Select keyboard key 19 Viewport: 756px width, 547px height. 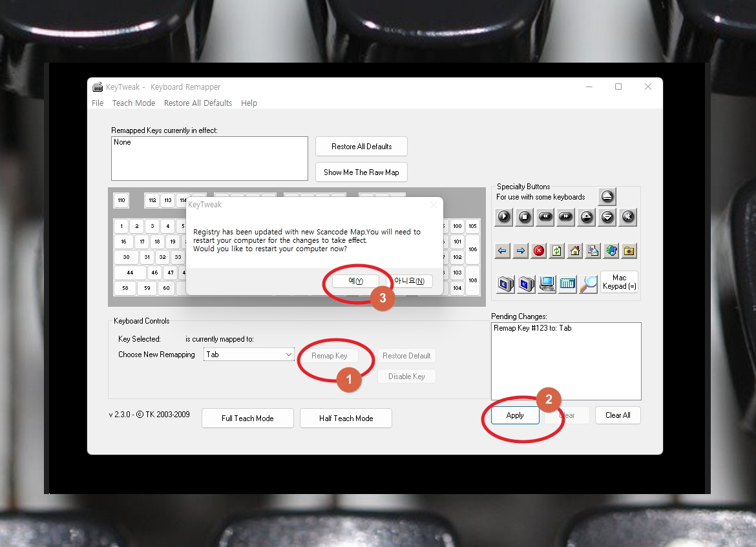pyautogui.click(x=173, y=242)
